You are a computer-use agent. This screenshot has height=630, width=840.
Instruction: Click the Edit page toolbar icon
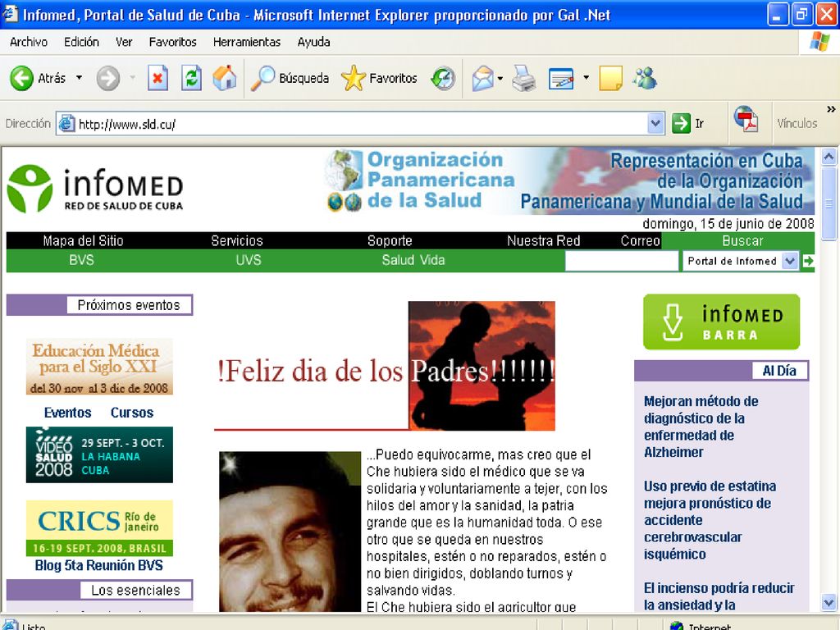[561, 79]
